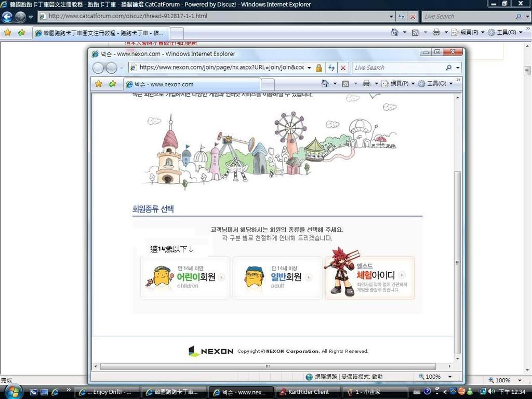Click the RSS feeds icon in Nexon window toolbar
Screen dimensions: 532x399
pos(345,84)
